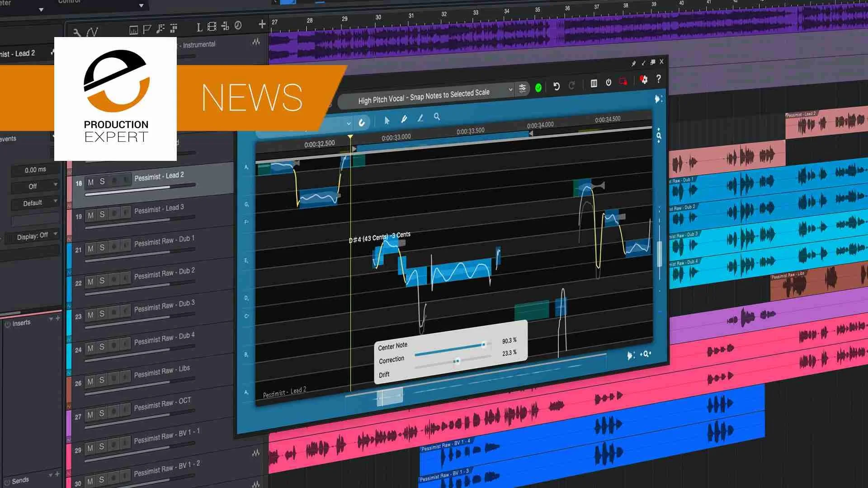
Task: Click the help question mark icon
Action: coord(659,79)
